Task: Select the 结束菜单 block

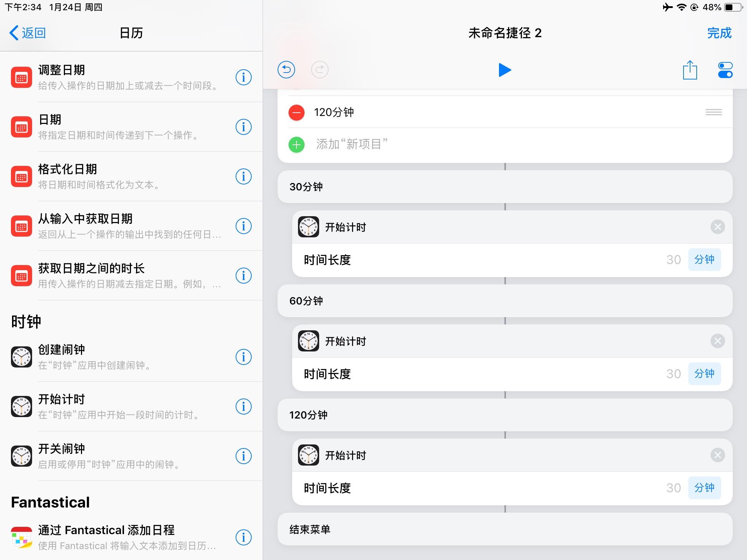Action: 505,529
